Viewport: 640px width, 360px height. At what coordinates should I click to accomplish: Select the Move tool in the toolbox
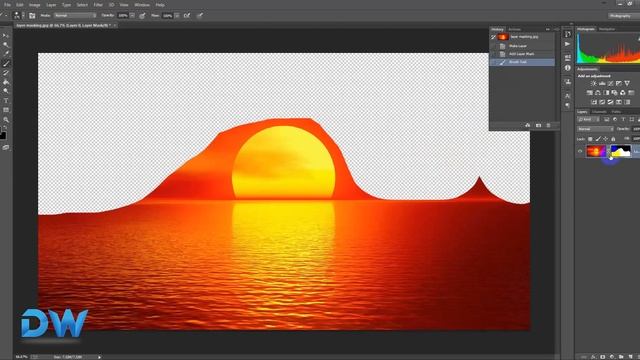click(6, 36)
